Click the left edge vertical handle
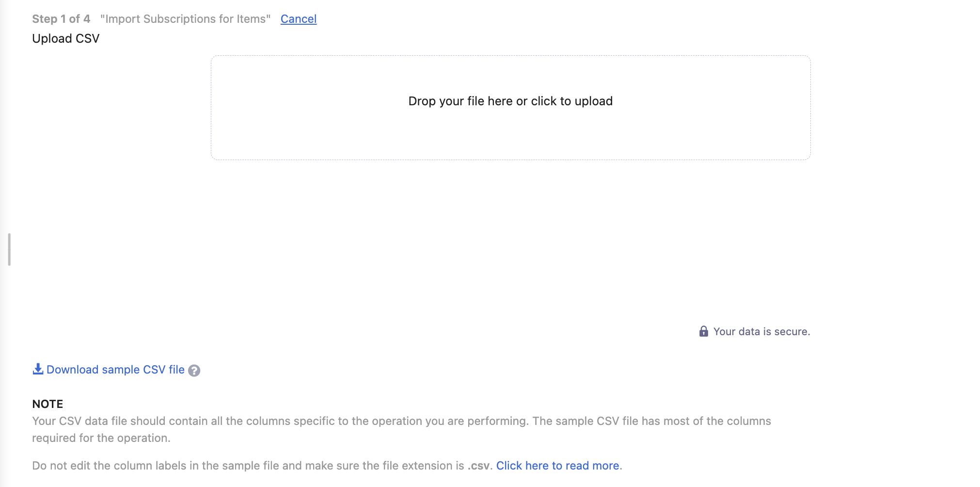Image resolution: width=980 pixels, height=487 pixels. pos(9,249)
